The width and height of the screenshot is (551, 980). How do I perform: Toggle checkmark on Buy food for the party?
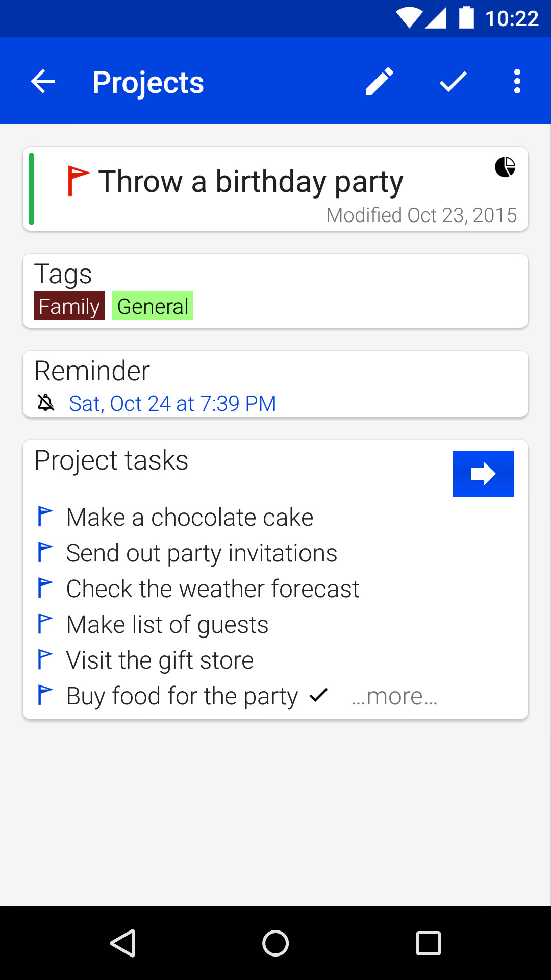click(x=319, y=695)
